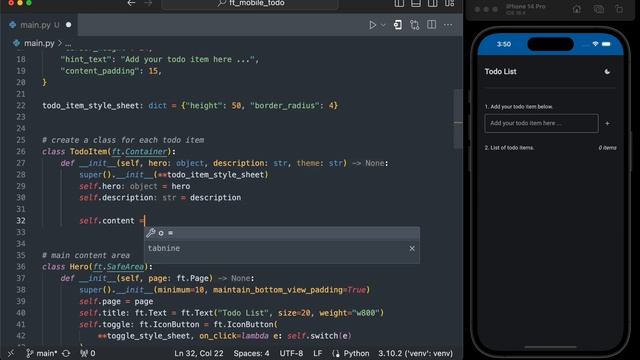Viewport: 640px width, 360px height.
Task: Click Ln 32, Col 22 in status bar
Action: (199, 353)
